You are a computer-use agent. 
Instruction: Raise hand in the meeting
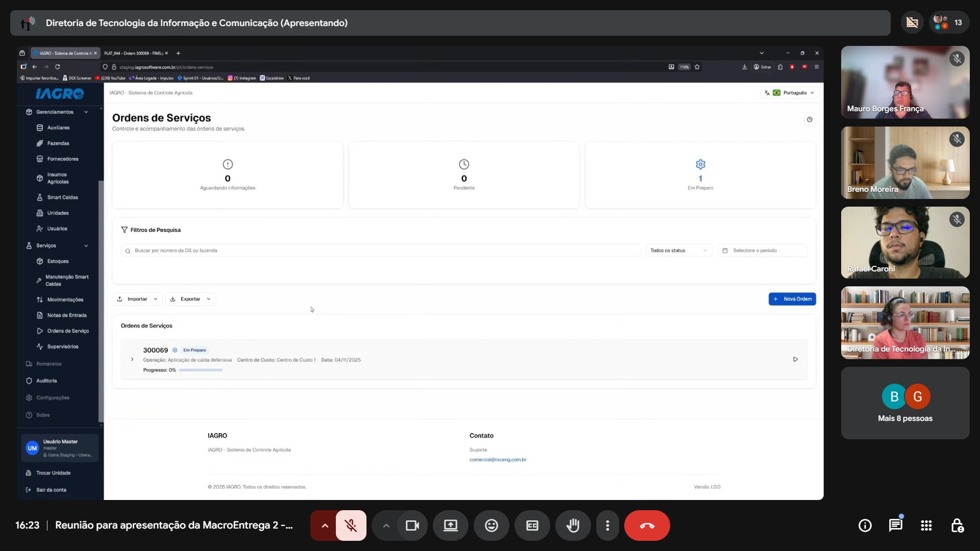[573, 525]
